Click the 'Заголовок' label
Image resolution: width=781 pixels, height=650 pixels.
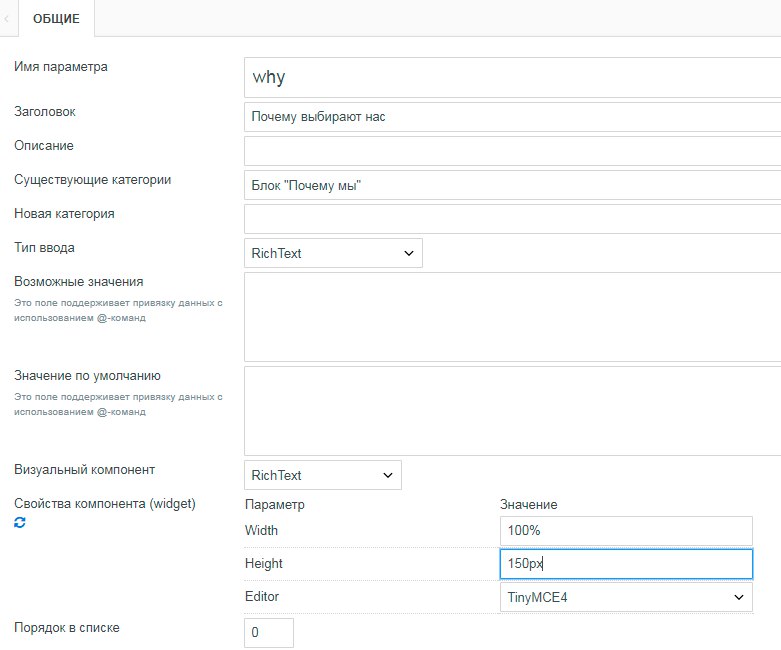tap(45, 112)
